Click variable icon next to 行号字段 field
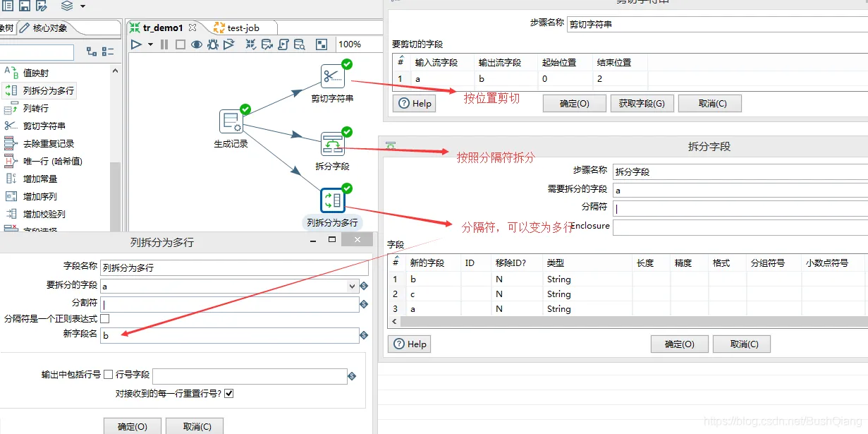Viewport: 868px width, 434px height. pyautogui.click(x=352, y=377)
